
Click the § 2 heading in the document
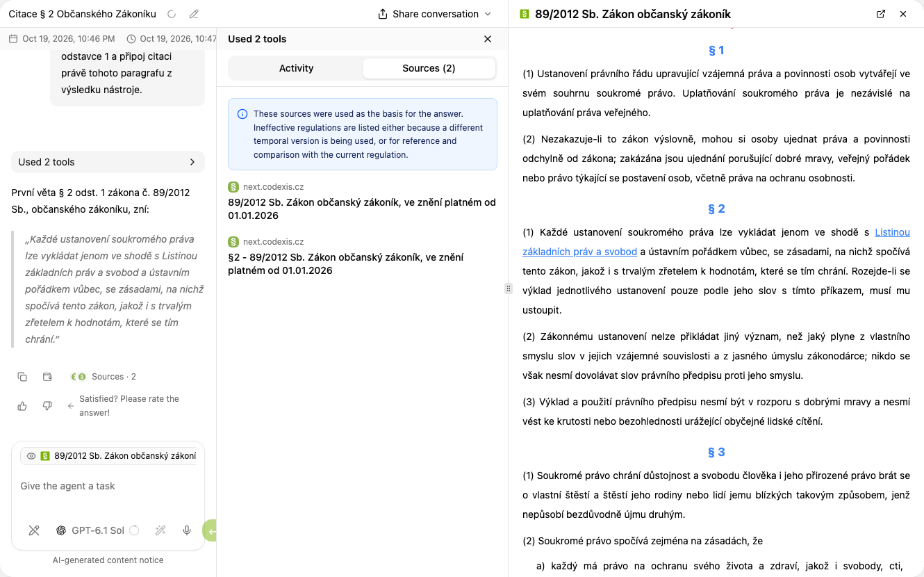(716, 209)
